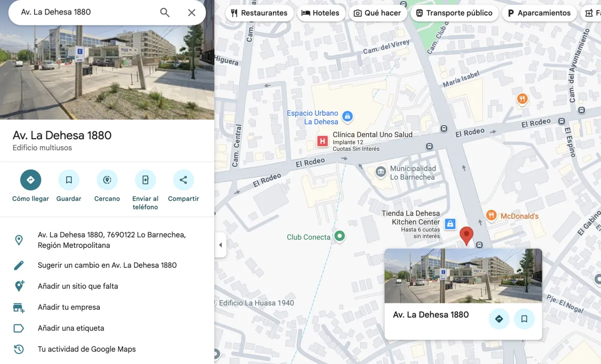Click the red location pin on the map

click(466, 235)
